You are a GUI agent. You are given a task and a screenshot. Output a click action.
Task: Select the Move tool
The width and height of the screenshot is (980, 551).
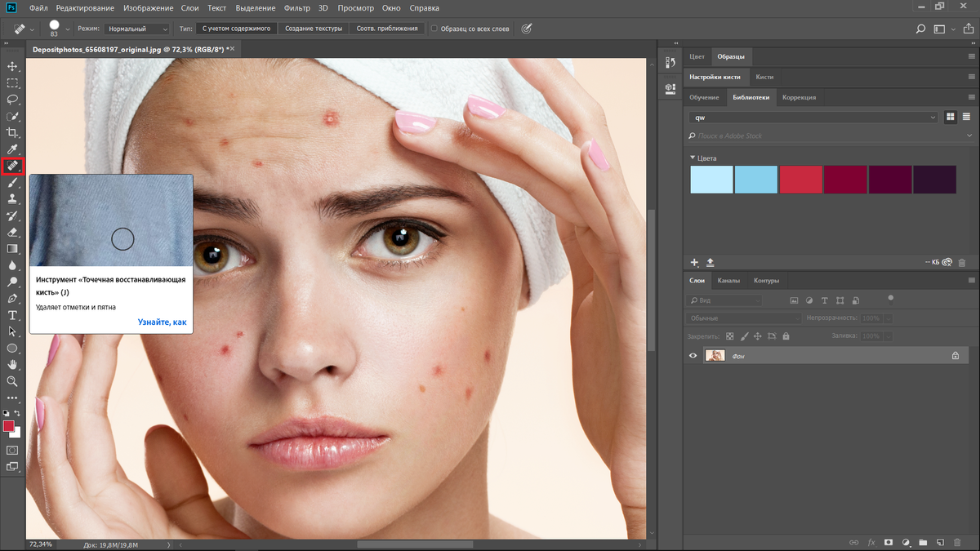12,66
